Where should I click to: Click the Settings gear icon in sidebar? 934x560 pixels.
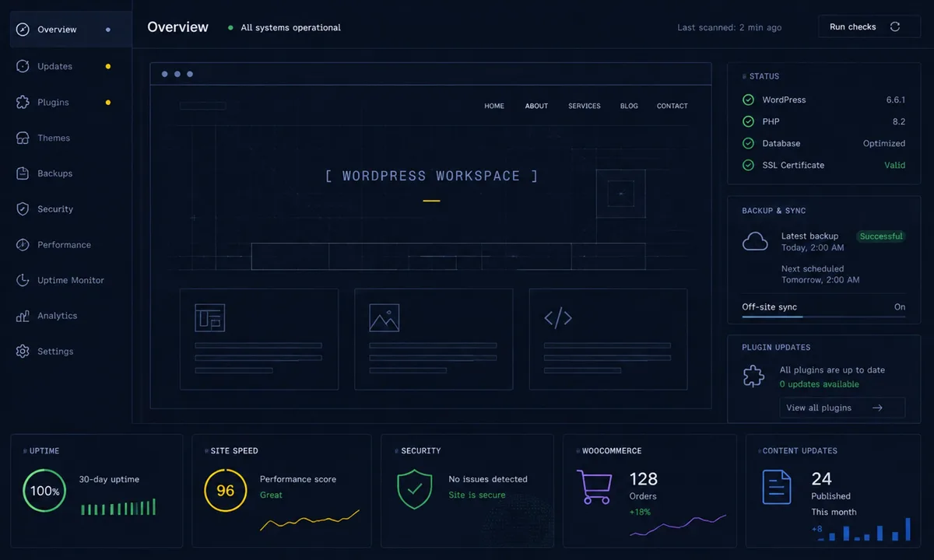coord(23,352)
